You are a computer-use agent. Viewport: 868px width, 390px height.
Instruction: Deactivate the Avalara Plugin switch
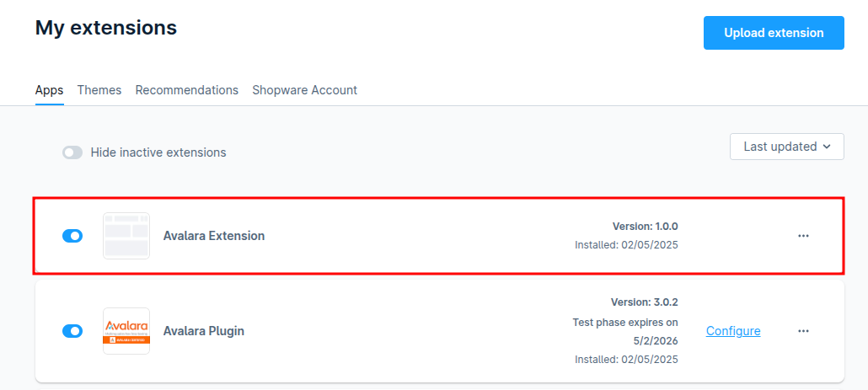pos(72,331)
